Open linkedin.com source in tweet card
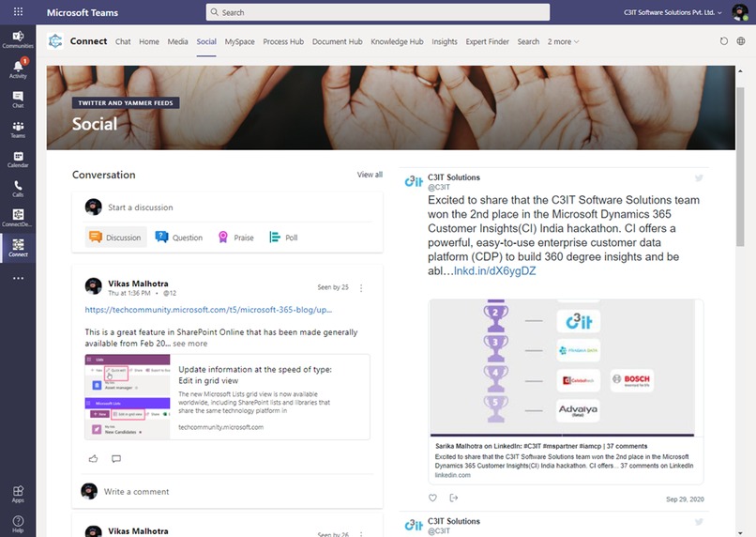This screenshot has width=756, height=537. coord(453,475)
